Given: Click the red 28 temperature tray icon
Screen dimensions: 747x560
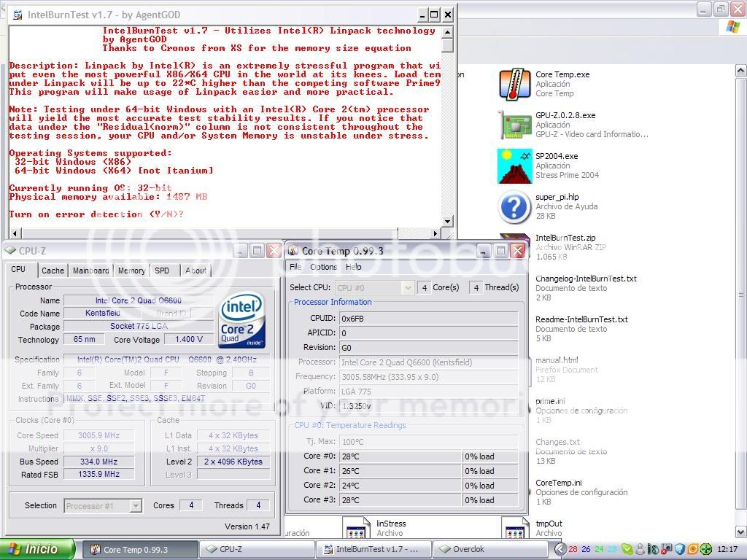Looking at the screenshot, I should [573, 549].
